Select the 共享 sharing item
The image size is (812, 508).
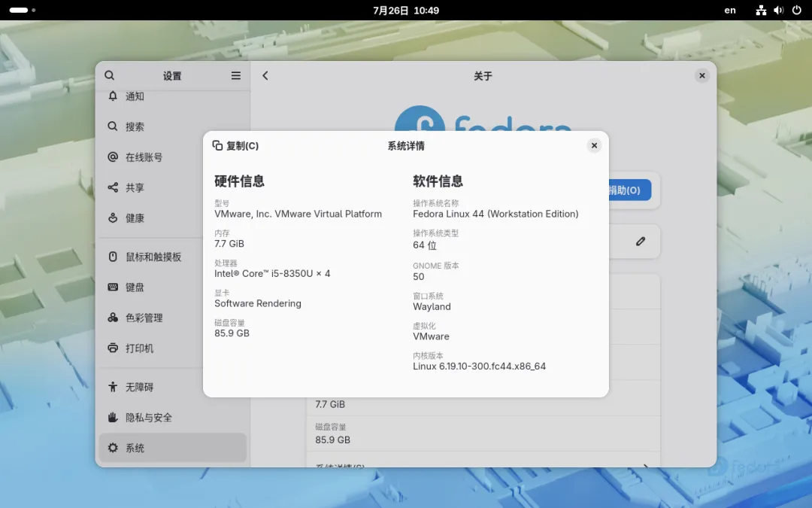(x=172, y=187)
